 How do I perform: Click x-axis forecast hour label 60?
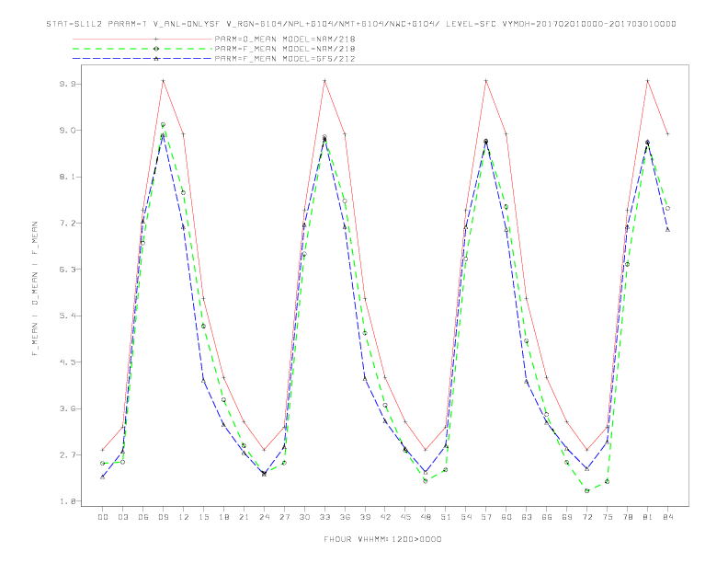coord(506,517)
